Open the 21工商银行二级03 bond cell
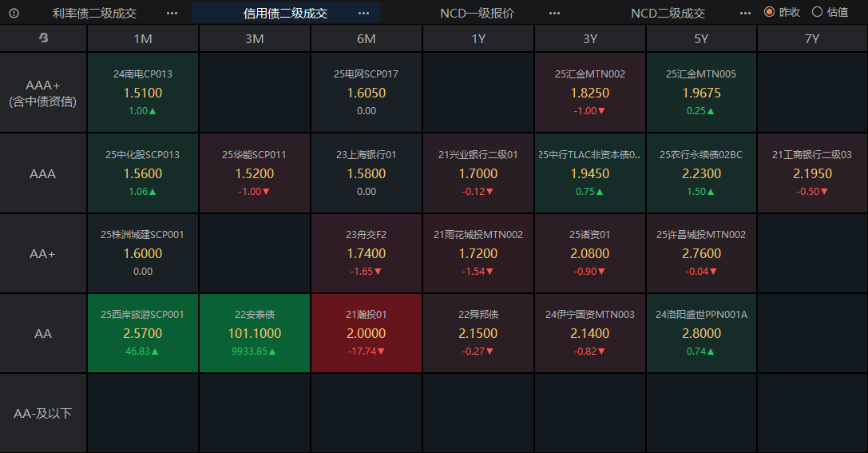The image size is (868, 453). click(812, 173)
